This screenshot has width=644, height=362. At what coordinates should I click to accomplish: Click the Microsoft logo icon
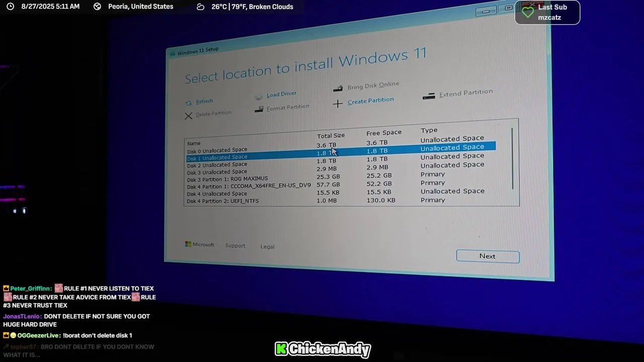(x=188, y=244)
